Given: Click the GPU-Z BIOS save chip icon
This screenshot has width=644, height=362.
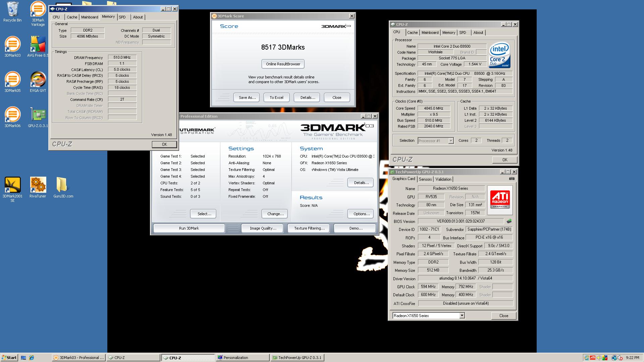Looking at the screenshot, I should click(x=509, y=221).
